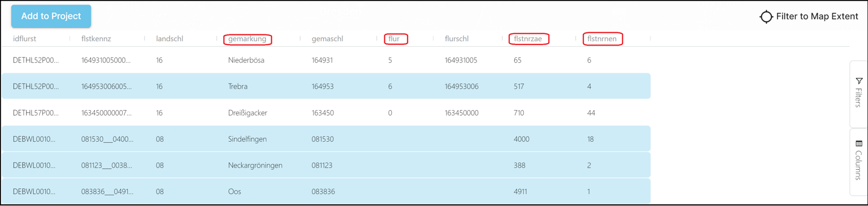Screen dimensions: 868x206
Task: Select the Dreißigacker cell
Action: point(248,113)
